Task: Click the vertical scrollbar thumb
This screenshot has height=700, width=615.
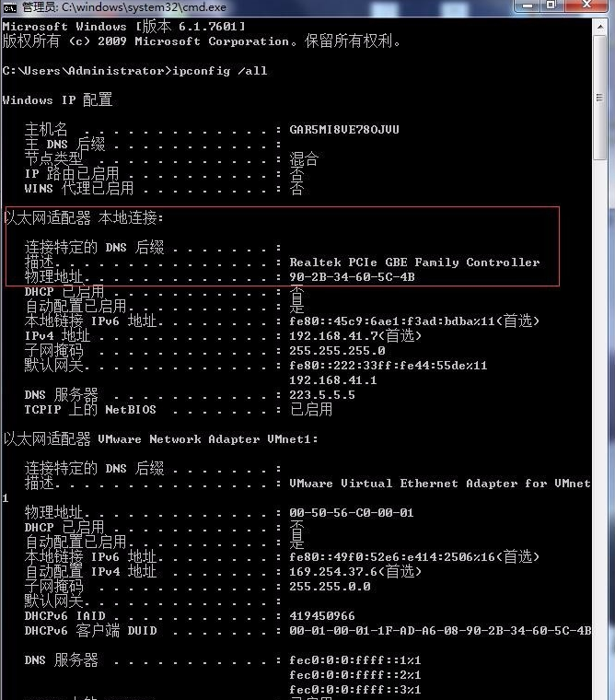Action: 600,98
